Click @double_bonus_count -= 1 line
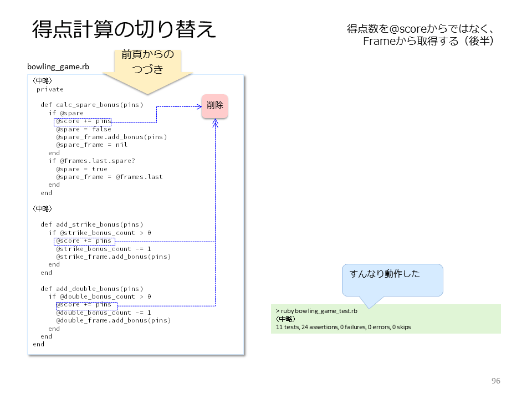The height and width of the screenshot is (399, 532). pos(104,313)
